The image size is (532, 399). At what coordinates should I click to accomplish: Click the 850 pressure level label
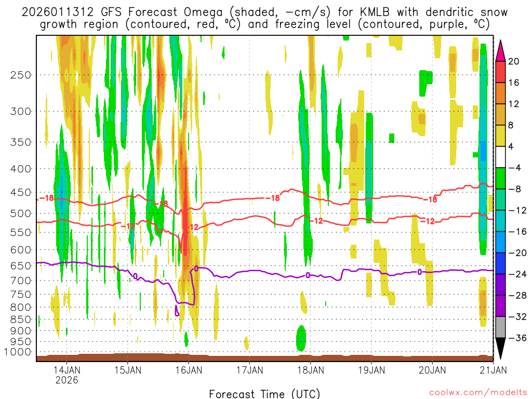pyautogui.click(x=21, y=320)
